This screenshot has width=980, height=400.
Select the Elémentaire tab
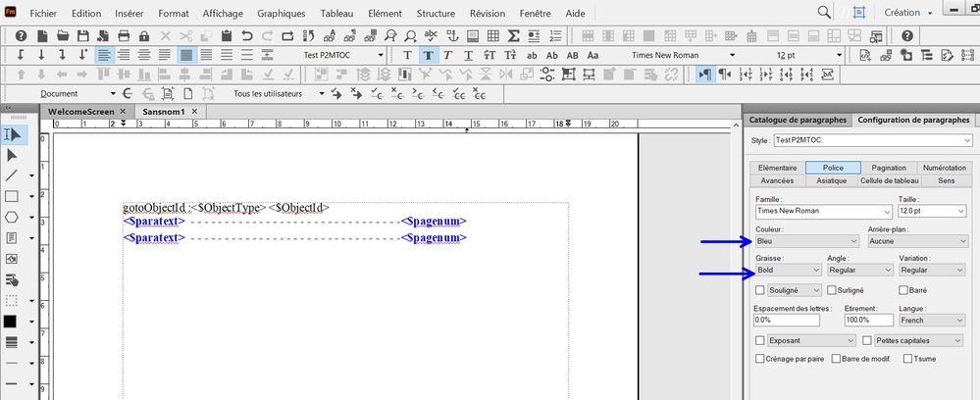coord(778,168)
